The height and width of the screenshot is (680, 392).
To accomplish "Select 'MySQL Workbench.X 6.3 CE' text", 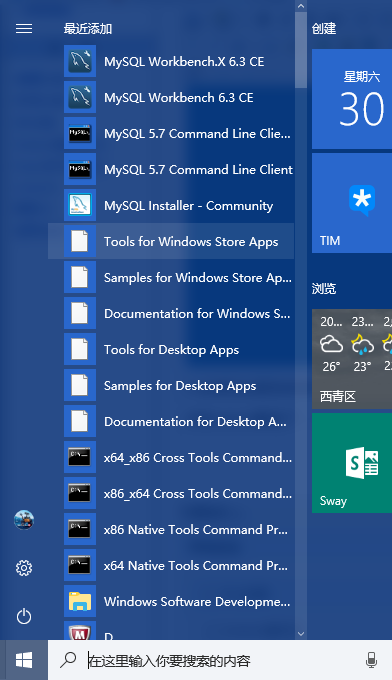I will tap(184, 62).
